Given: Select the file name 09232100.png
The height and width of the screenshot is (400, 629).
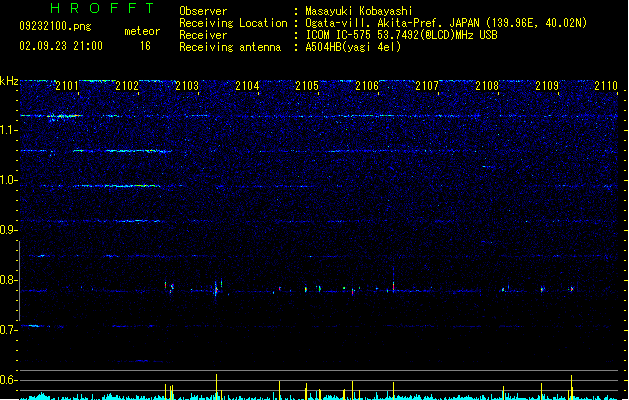Looking at the screenshot, I should pyautogui.click(x=55, y=26).
